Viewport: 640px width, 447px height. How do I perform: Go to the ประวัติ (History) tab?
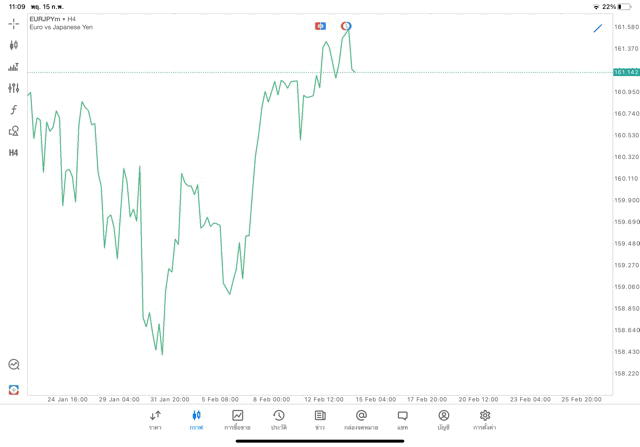click(278, 420)
